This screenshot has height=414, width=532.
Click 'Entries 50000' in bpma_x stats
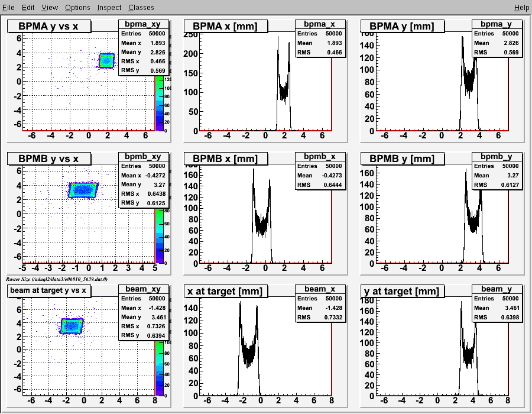320,33
